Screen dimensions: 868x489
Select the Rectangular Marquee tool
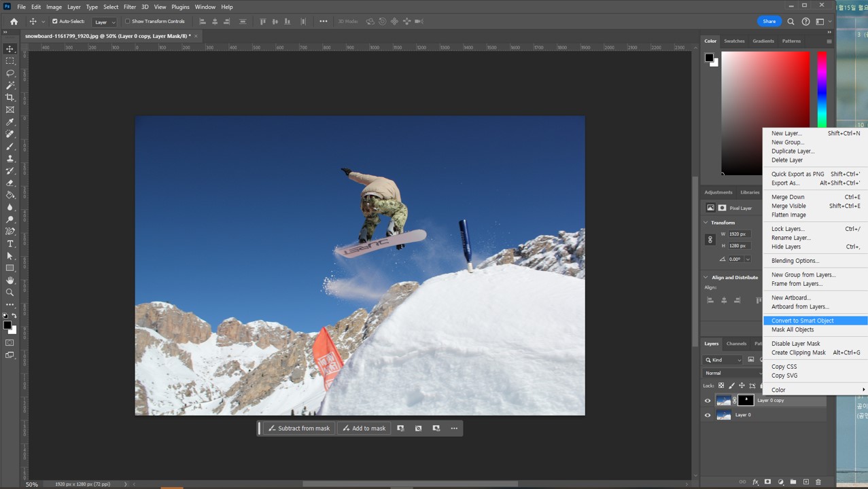pyautogui.click(x=10, y=61)
